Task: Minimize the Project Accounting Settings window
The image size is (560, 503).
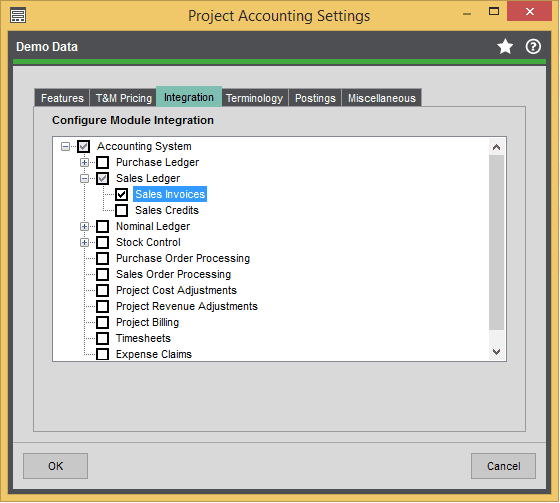Action: (467, 13)
